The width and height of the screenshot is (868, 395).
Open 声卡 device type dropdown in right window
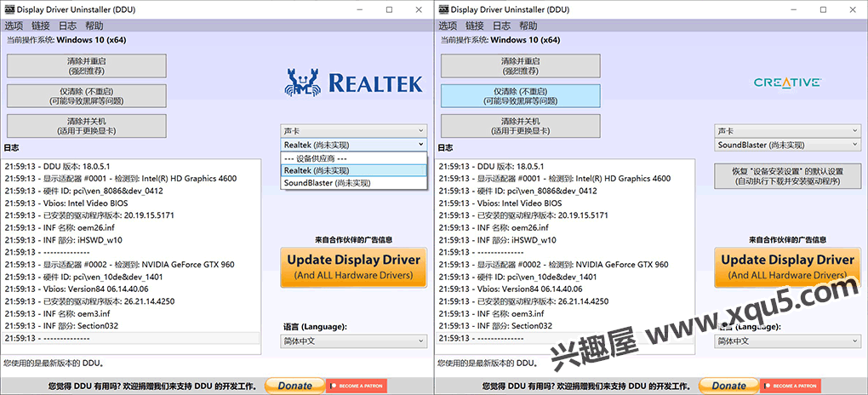pos(787,131)
